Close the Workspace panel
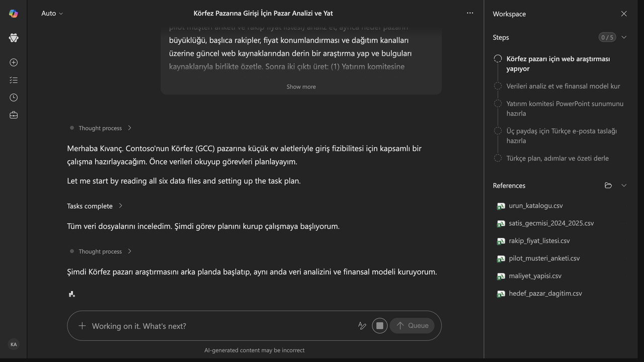The image size is (644, 362). 624,14
